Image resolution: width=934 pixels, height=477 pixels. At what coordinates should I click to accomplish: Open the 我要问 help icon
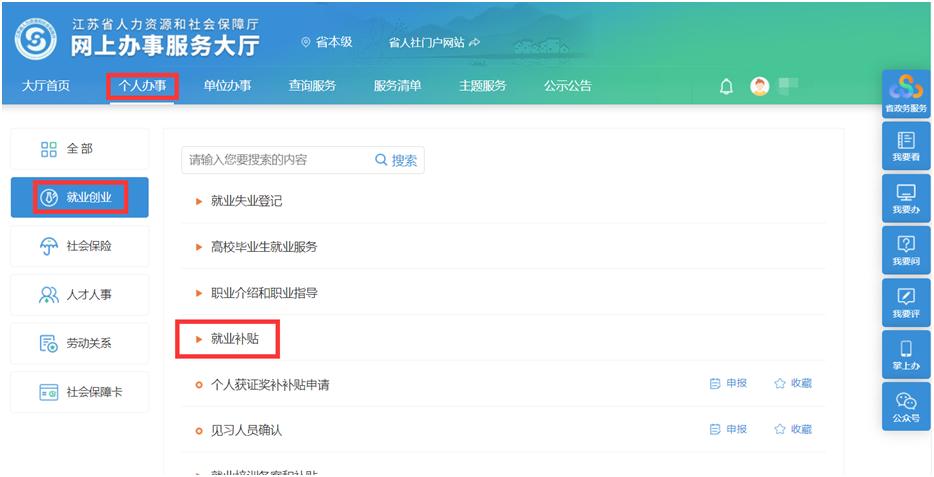906,251
